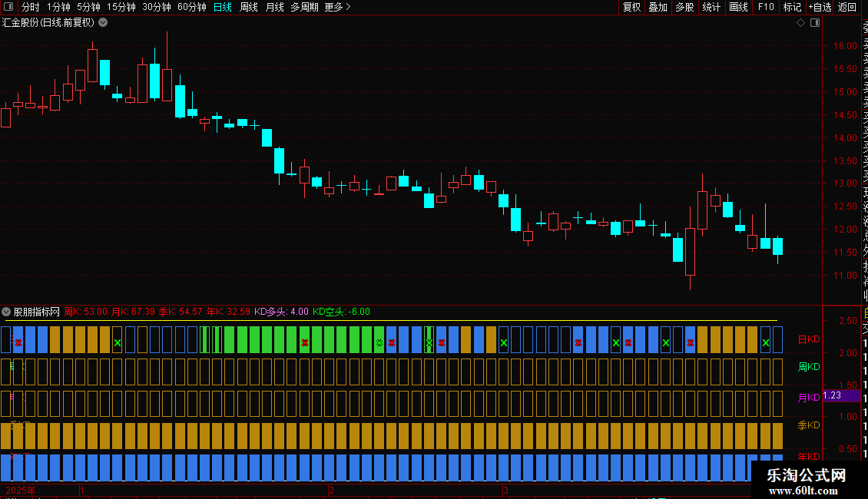
Task: Select the 60分钟 period tab
Action: 192,7
